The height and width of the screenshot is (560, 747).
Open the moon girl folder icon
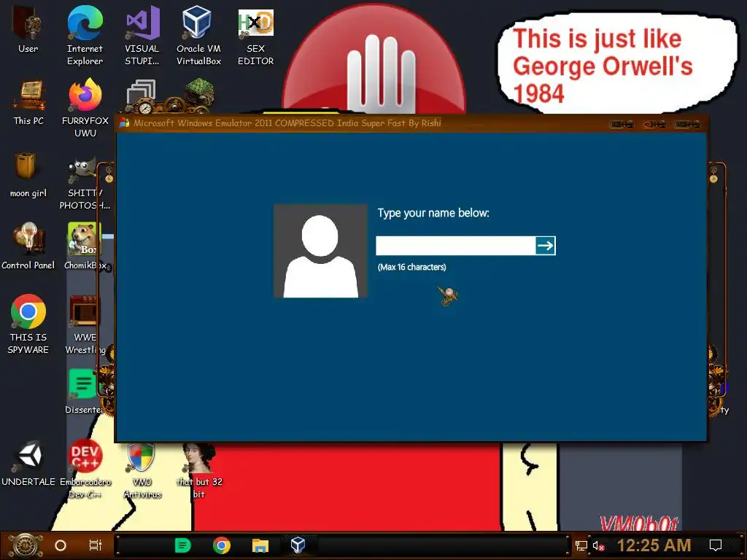click(28, 174)
